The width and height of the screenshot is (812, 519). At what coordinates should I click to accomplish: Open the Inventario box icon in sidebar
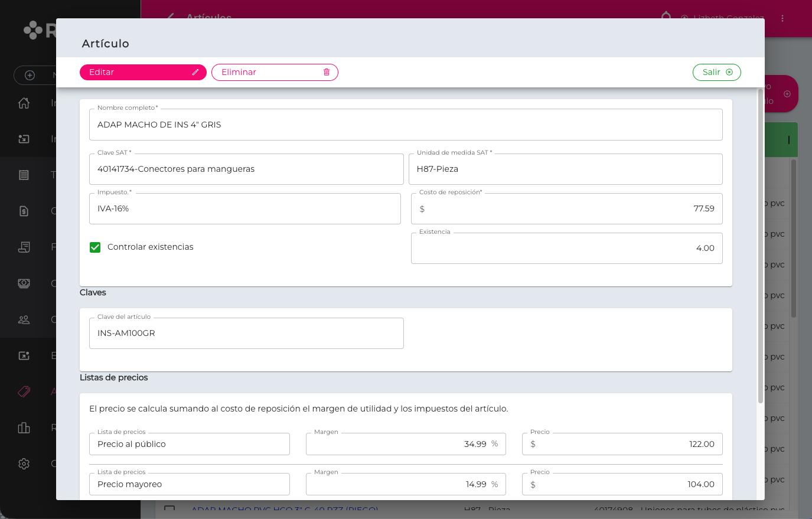pos(24,139)
